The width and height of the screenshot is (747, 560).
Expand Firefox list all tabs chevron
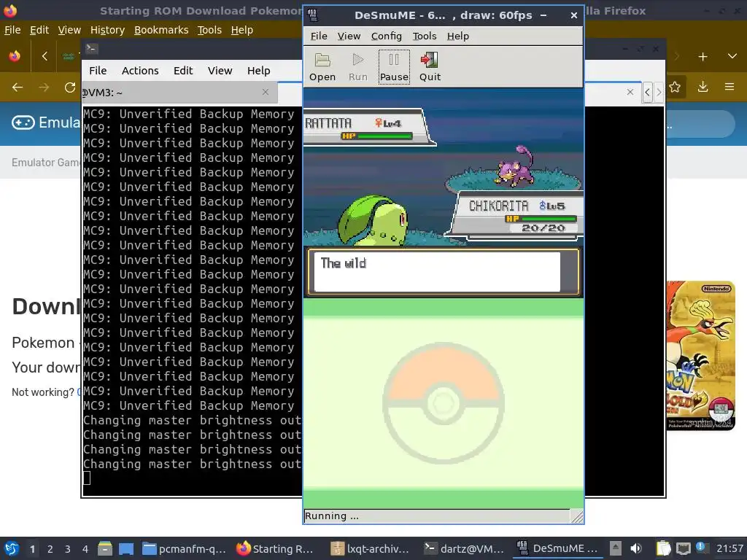(x=732, y=56)
